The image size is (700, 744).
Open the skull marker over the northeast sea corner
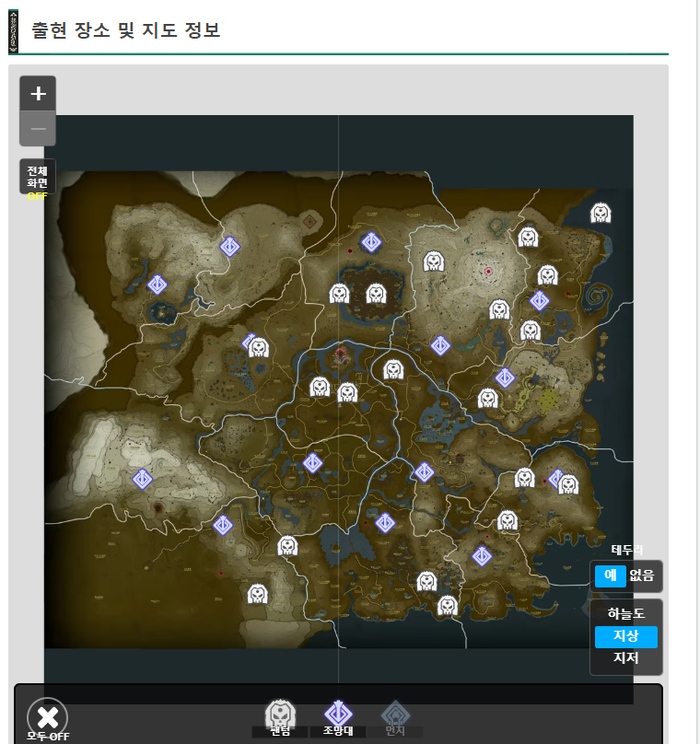(601, 213)
